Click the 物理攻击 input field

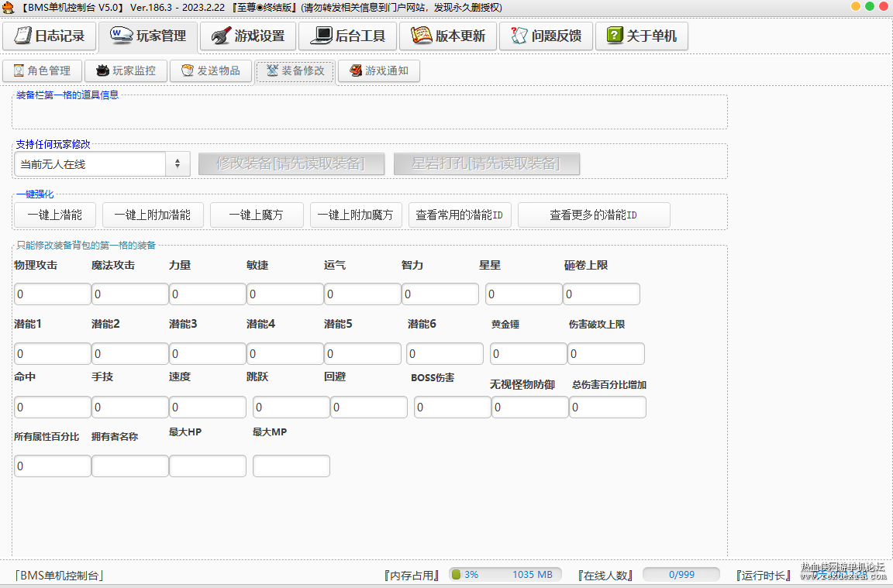coord(53,294)
